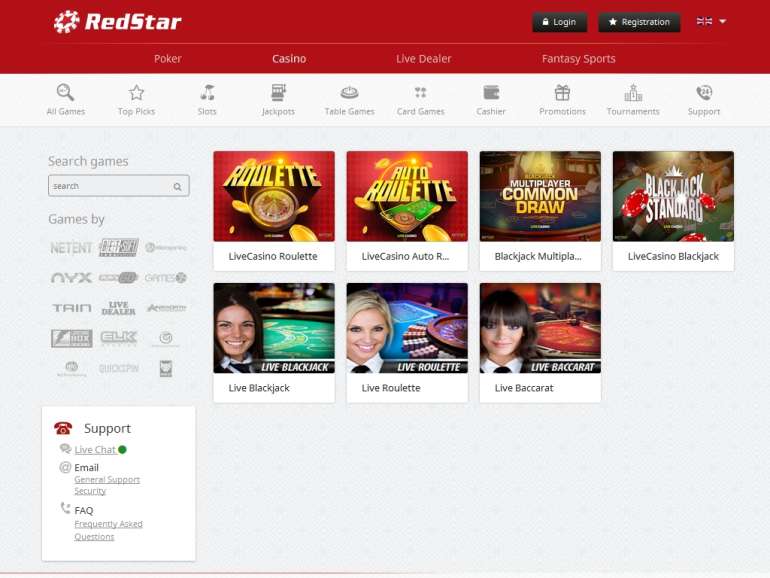This screenshot has width=770, height=578.
Task: Filter games by Live Dealer logo
Action: click(x=118, y=308)
